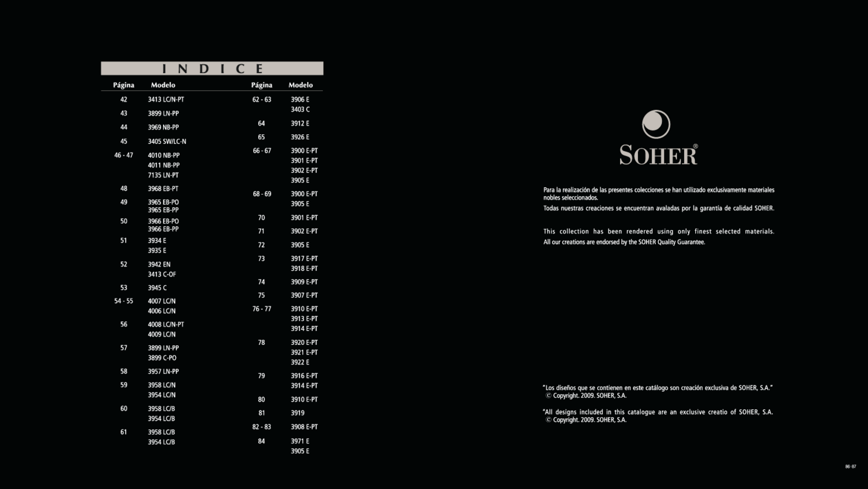This screenshot has width=868, height=489.
Task: Click the left column Página heading
Action: [123, 85]
